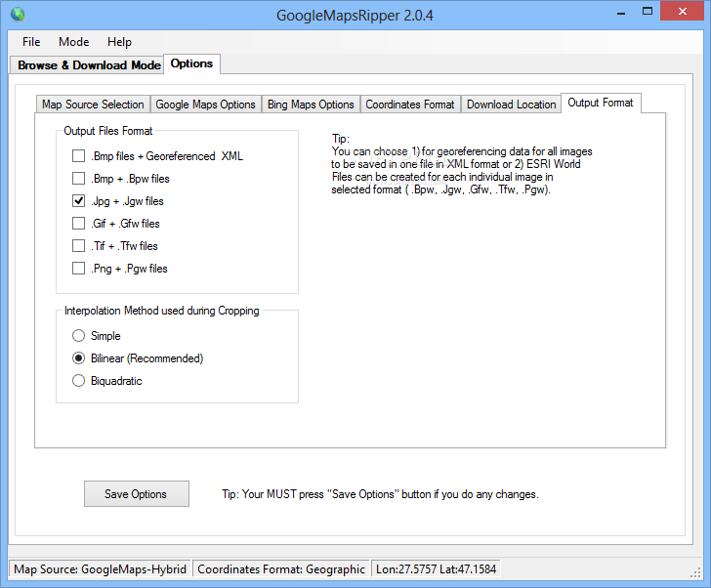Click the GoogleMapsRipper globe icon
The image size is (711, 588).
(18, 14)
